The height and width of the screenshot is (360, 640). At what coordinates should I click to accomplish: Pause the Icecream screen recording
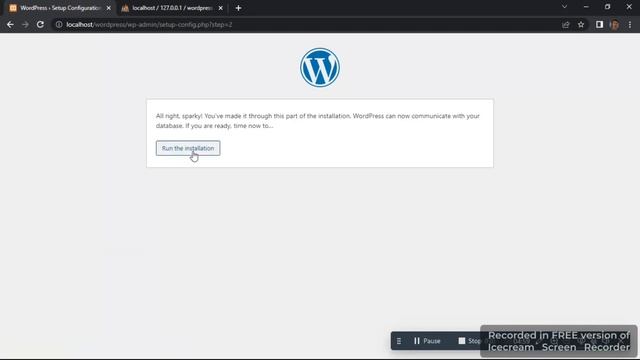click(427, 341)
